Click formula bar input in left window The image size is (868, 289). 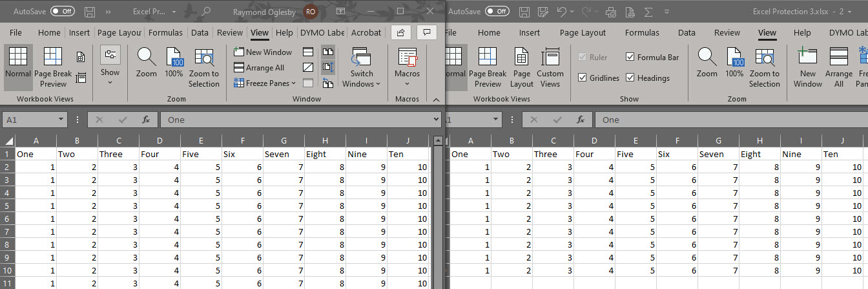(x=296, y=120)
